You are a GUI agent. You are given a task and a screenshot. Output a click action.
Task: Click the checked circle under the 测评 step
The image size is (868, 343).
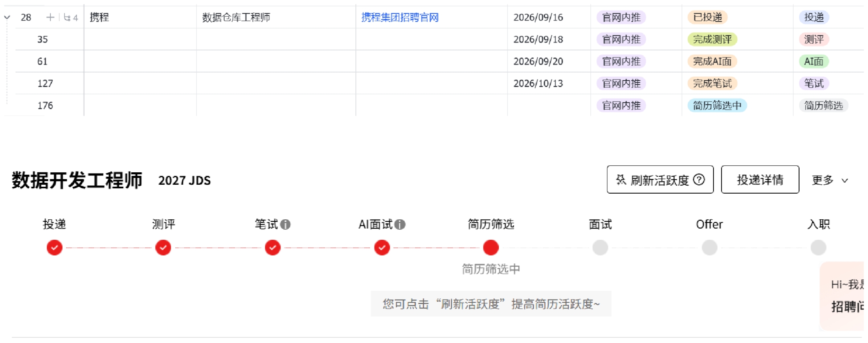(163, 247)
